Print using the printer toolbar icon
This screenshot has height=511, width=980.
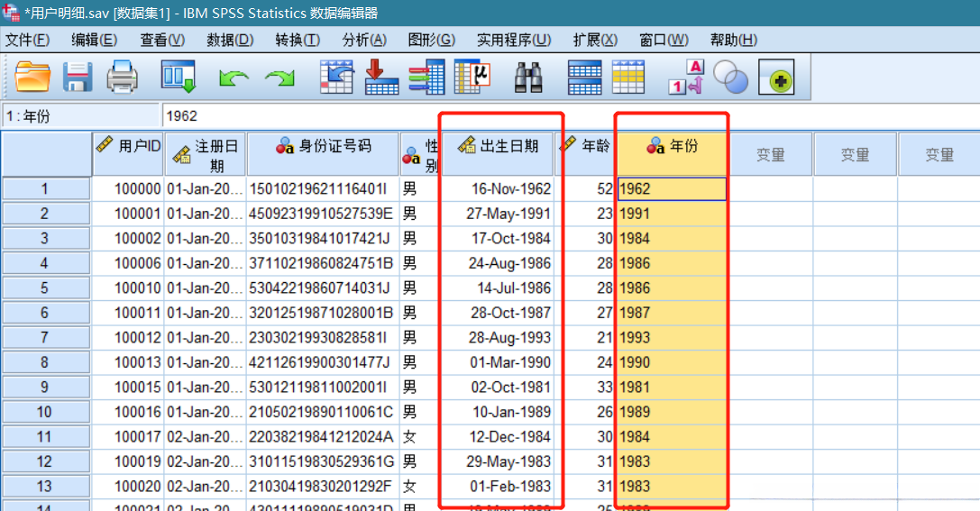(x=122, y=77)
